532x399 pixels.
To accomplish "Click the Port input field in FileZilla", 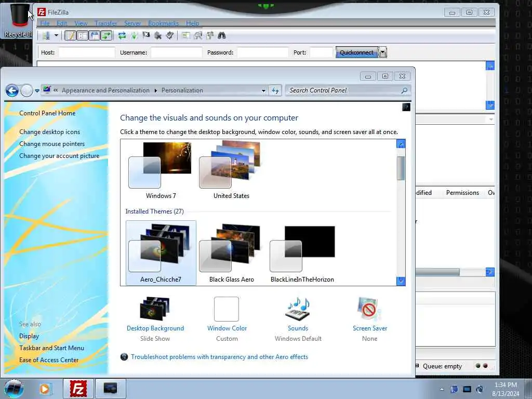I will tap(321, 52).
